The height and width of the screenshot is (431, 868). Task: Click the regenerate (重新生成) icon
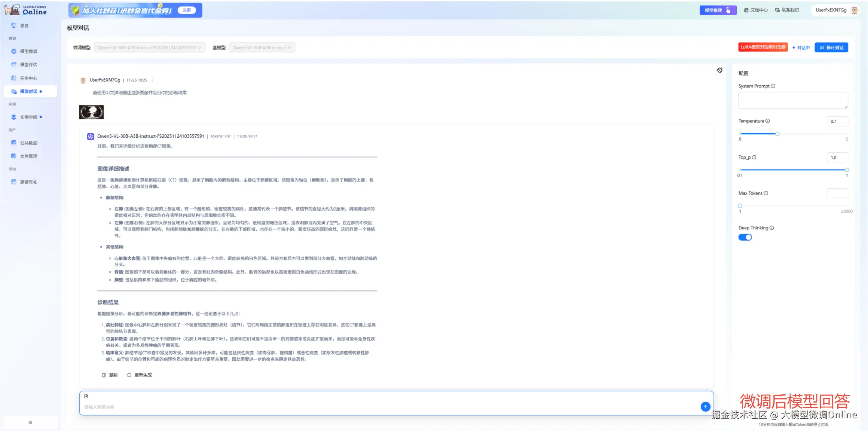tap(129, 375)
